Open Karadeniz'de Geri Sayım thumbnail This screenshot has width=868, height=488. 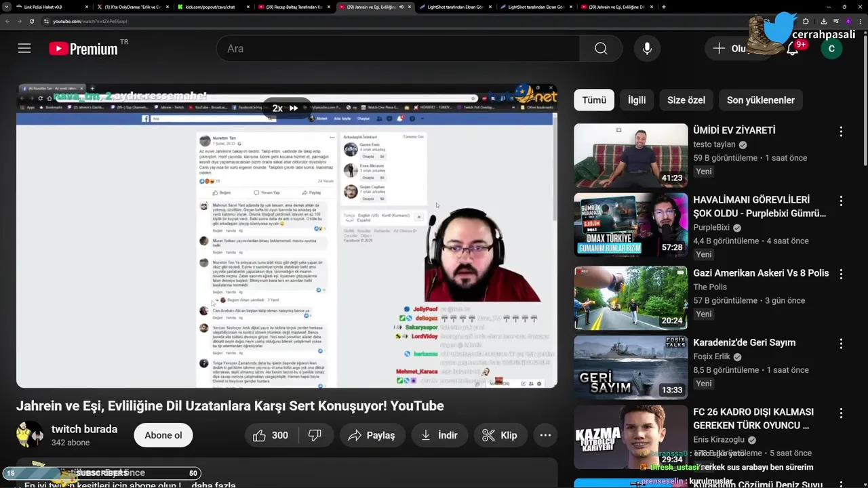[631, 367]
